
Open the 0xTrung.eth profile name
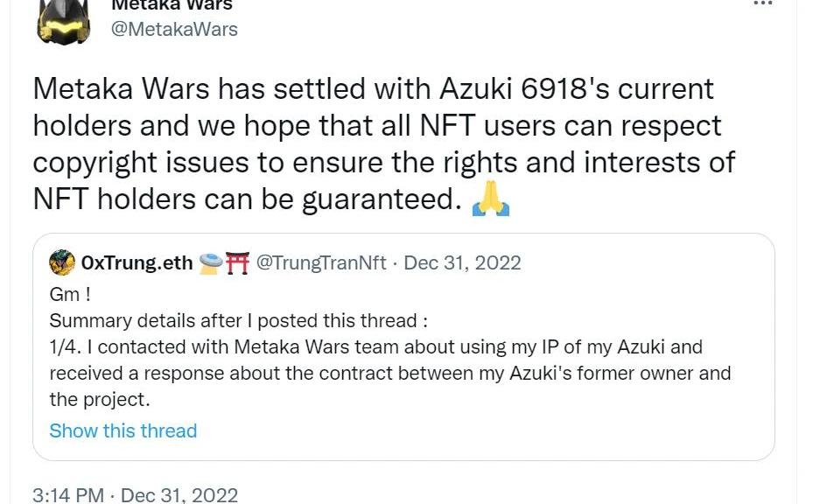pyautogui.click(x=137, y=262)
